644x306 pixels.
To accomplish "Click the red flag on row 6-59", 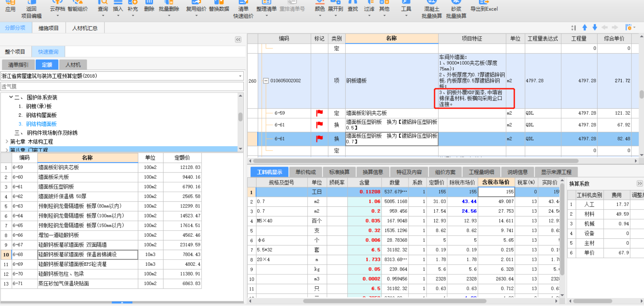I will click(x=319, y=113).
